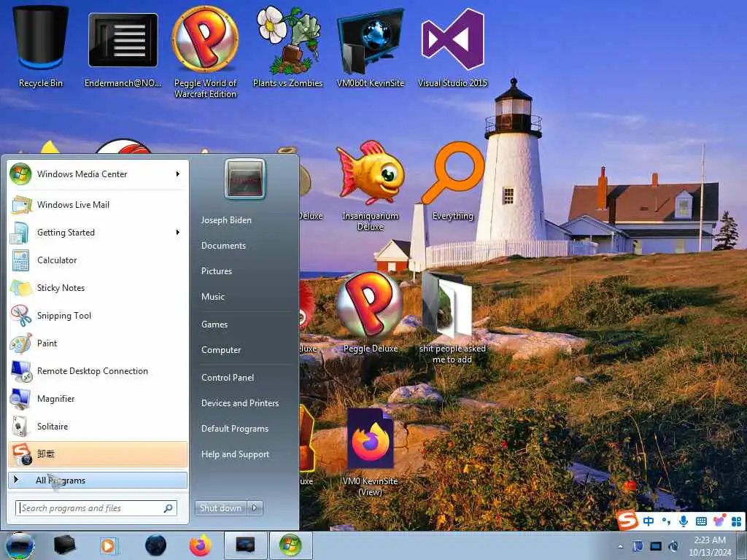Open Windows Live Mail
The height and width of the screenshot is (560, 747).
pyautogui.click(x=97, y=205)
